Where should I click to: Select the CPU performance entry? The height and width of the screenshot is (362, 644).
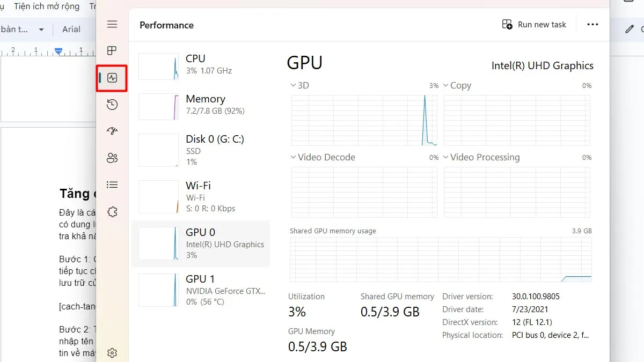(x=201, y=64)
